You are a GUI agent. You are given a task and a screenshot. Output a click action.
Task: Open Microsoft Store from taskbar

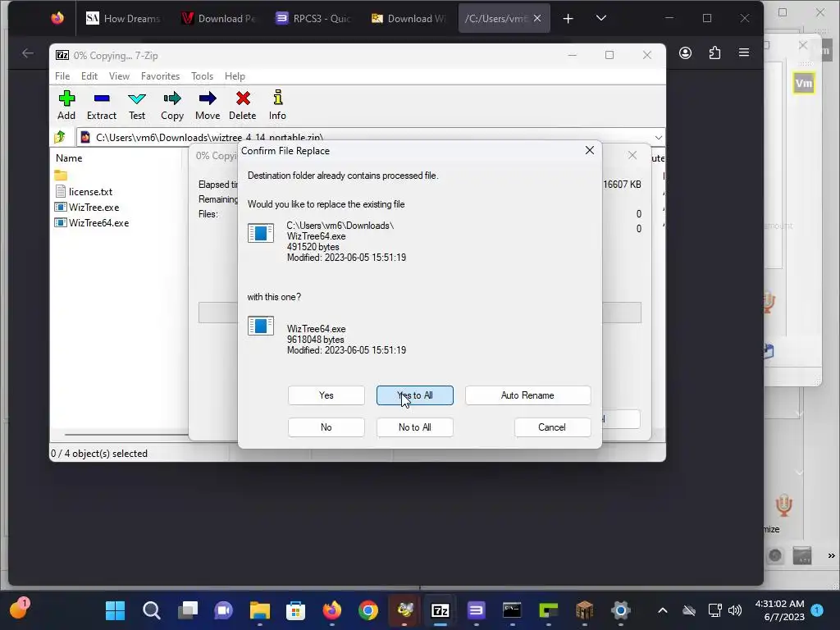[295, 610]
